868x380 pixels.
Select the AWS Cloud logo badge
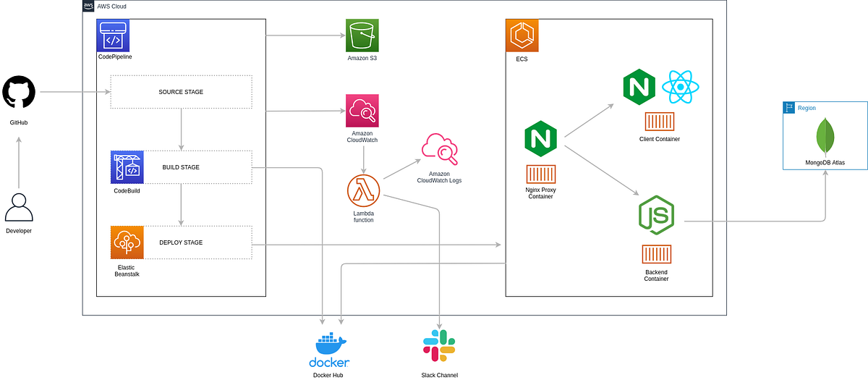(88, 6)
